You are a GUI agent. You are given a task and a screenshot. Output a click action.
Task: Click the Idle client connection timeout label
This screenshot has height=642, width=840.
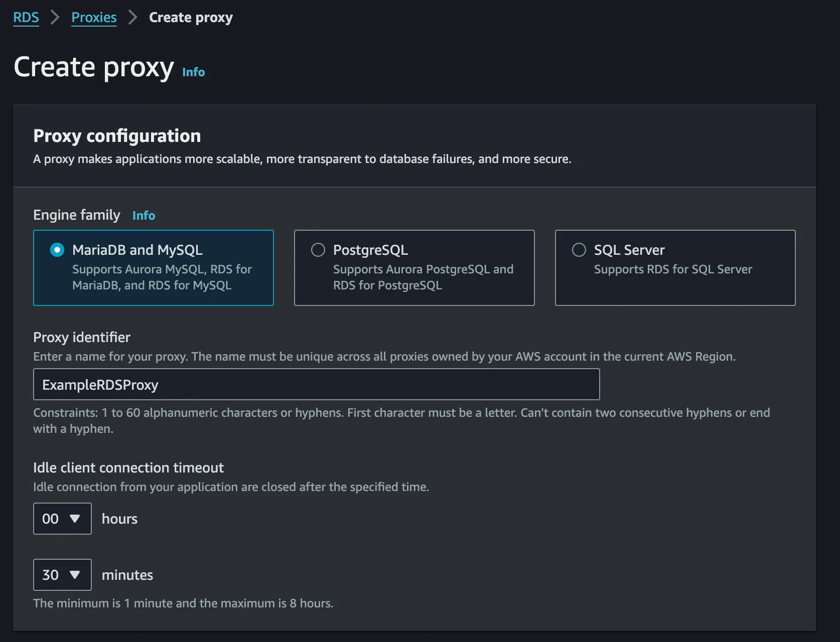[x=128, y=468]
